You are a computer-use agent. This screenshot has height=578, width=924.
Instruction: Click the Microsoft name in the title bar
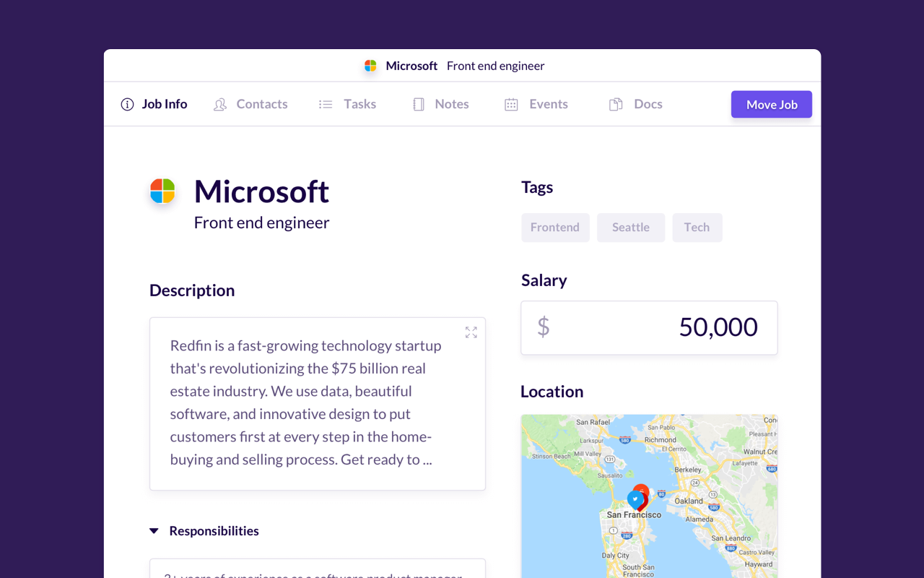411,66
